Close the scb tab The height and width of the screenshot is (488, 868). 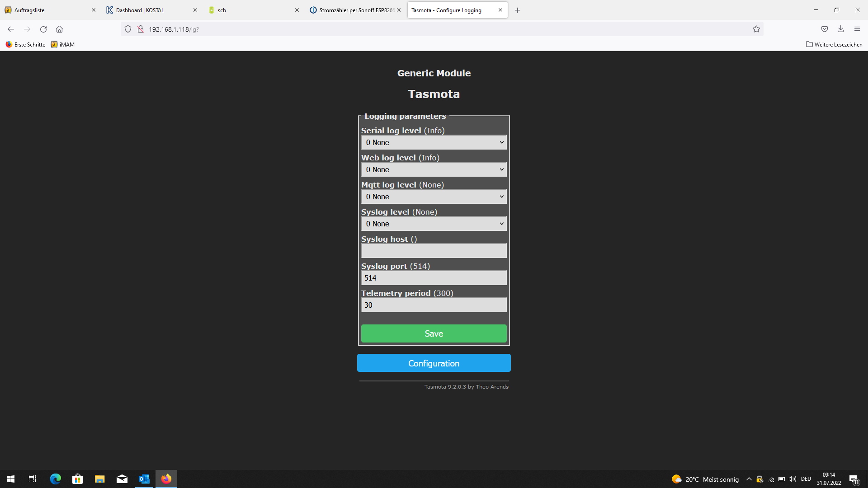coord(297,10)
